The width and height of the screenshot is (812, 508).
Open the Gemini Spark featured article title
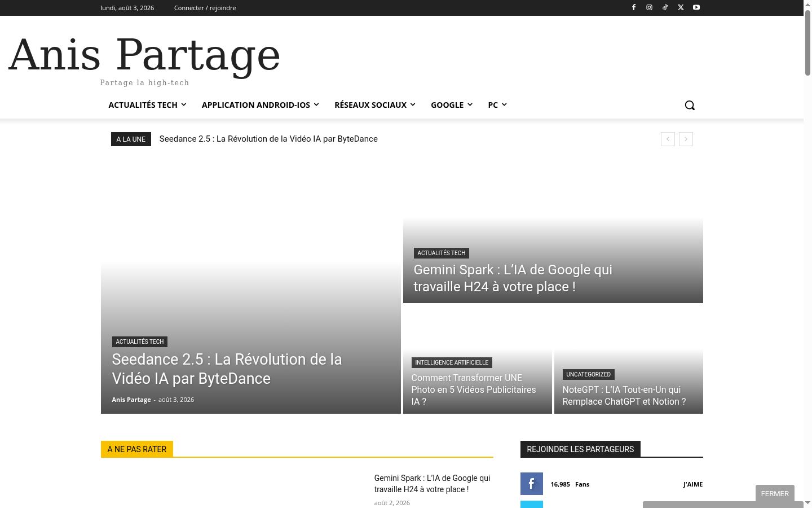coord(513,278)
